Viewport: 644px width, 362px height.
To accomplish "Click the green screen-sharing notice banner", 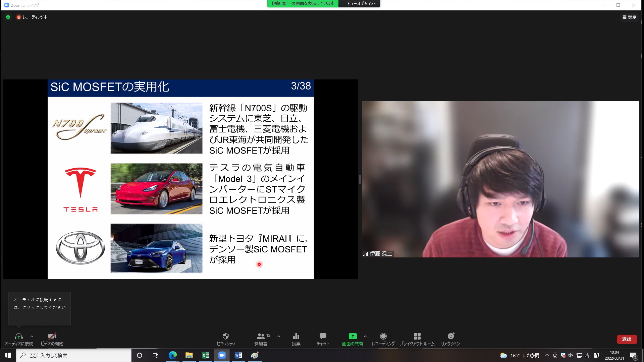I will click(303, 4).
